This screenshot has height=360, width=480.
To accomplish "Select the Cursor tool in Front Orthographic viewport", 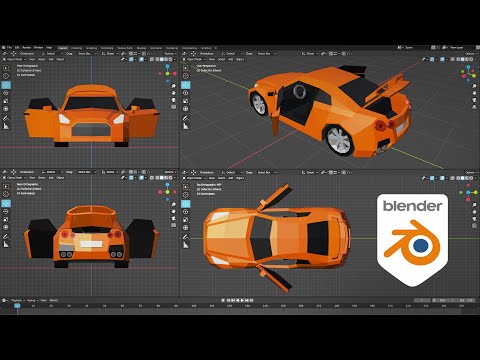I will coord(6,76).
